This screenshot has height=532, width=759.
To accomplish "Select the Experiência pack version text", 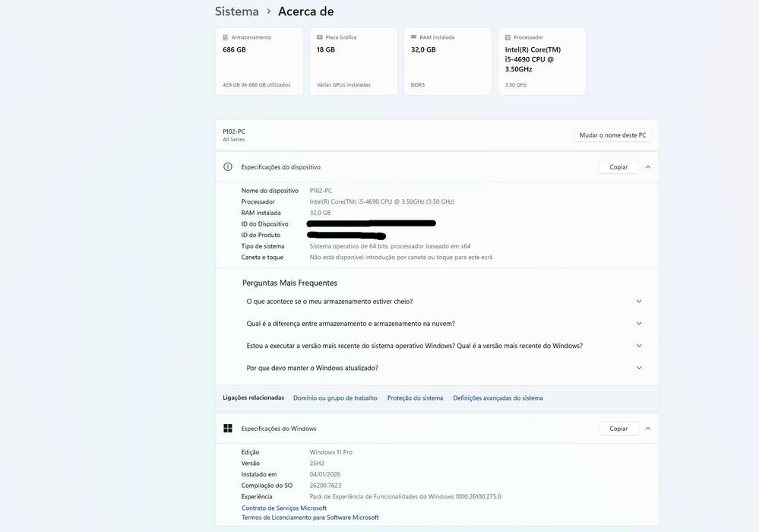I will coord(405,497).
